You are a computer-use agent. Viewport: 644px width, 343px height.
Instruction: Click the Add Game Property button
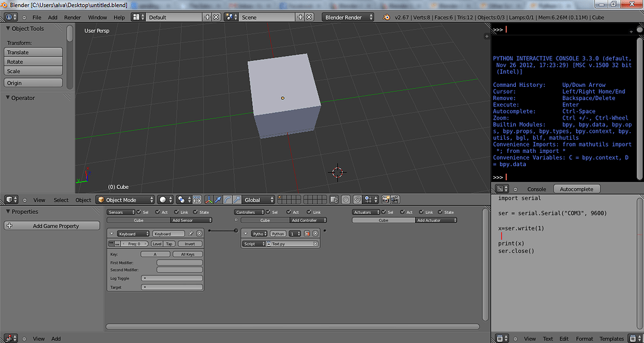point(52,226)
